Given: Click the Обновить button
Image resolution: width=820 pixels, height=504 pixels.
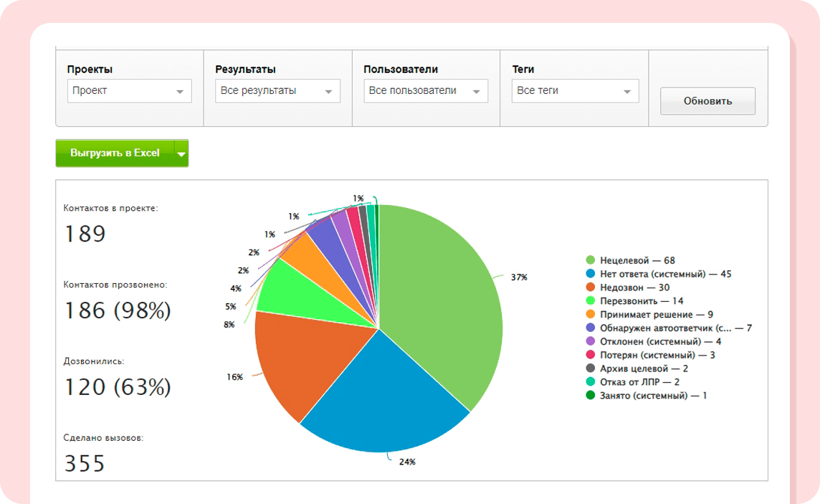Looking at the screenshot, I should click(x=707, y=101).
